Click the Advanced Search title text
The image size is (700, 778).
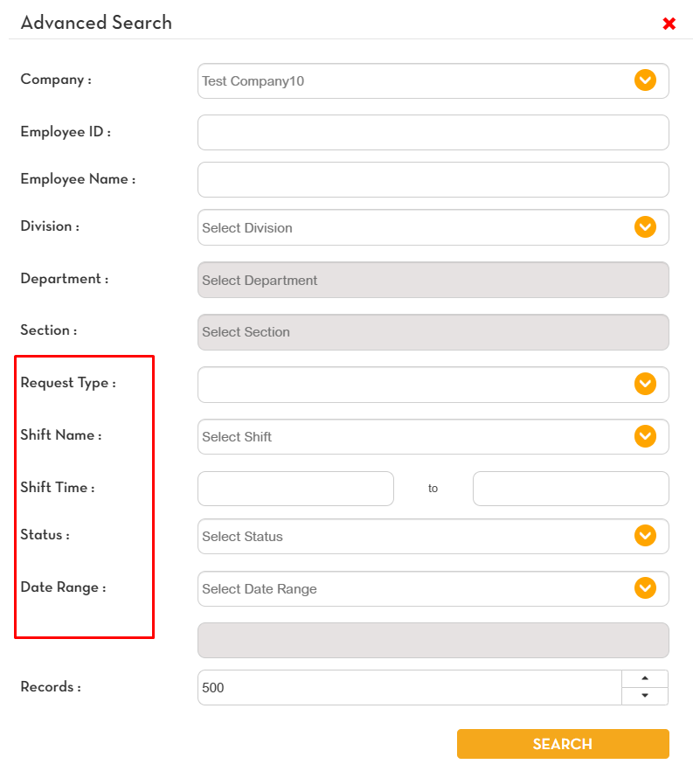point(96,23)
